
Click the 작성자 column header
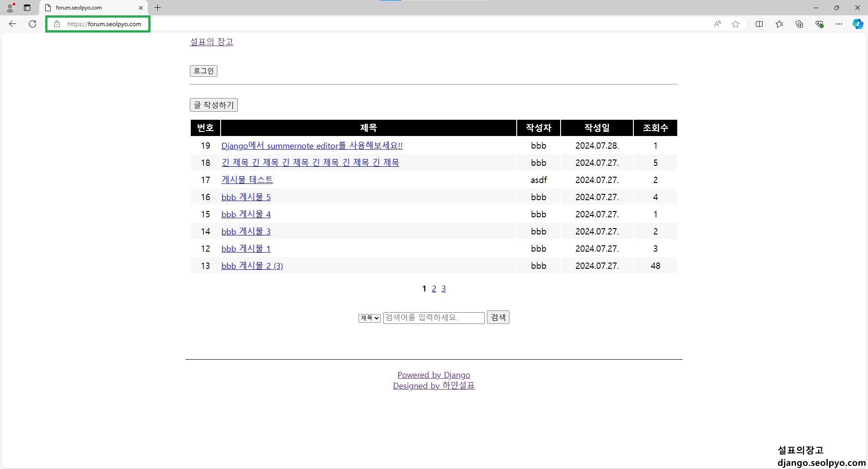pyautogui.click(x=538, y=128)
